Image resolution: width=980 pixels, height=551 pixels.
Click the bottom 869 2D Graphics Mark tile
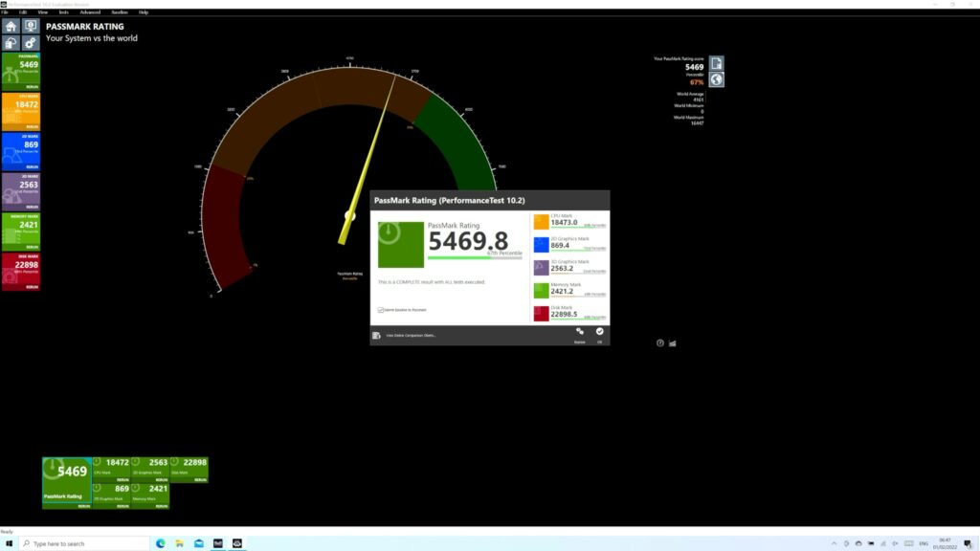[x=111, y=496]
